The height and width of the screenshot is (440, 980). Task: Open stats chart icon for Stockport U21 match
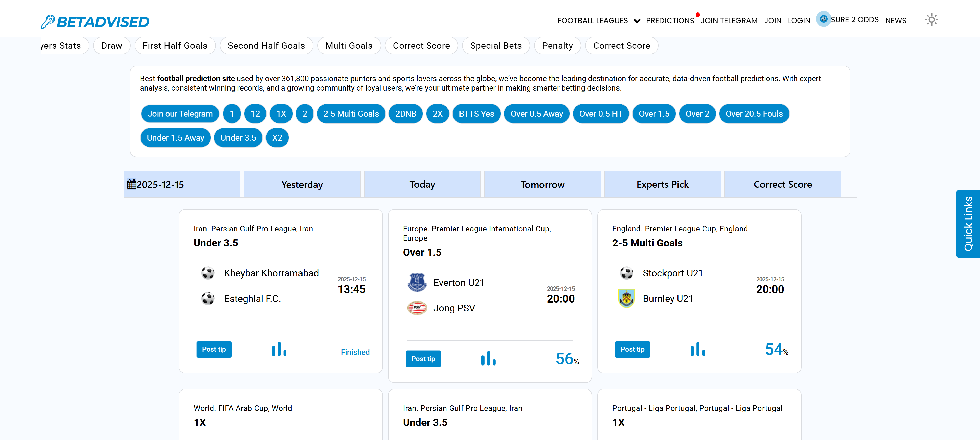click(x=697, y=349)
